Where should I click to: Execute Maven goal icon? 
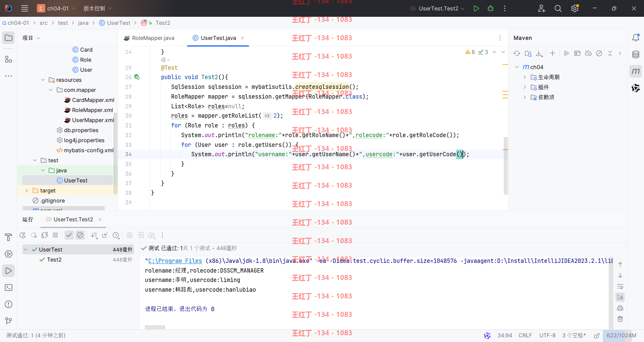tap(577, 53)
